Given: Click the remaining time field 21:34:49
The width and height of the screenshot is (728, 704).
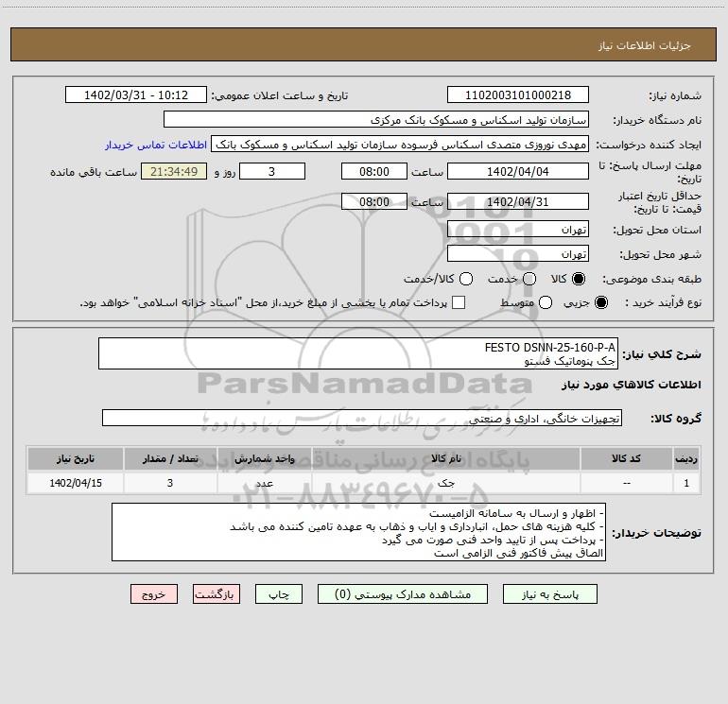Looking at the screenshot, I should (174, 171).
